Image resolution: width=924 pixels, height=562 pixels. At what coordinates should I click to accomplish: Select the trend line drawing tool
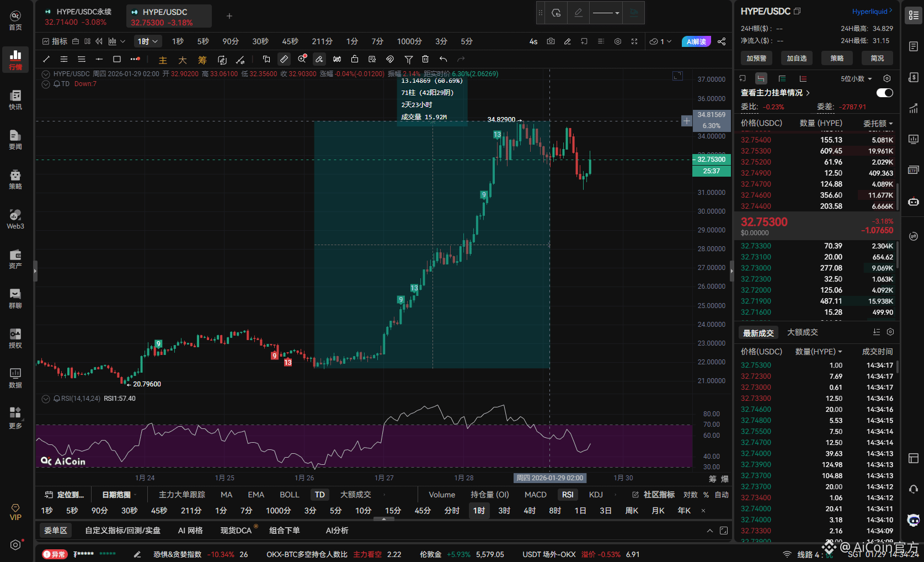point(46,59)
